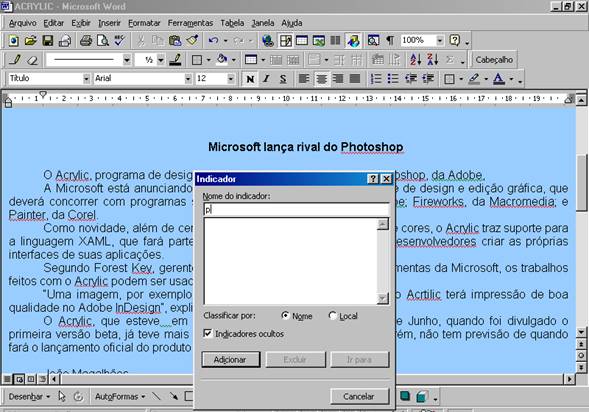Open the Desenhar dropdown menu

coord(29,397)
